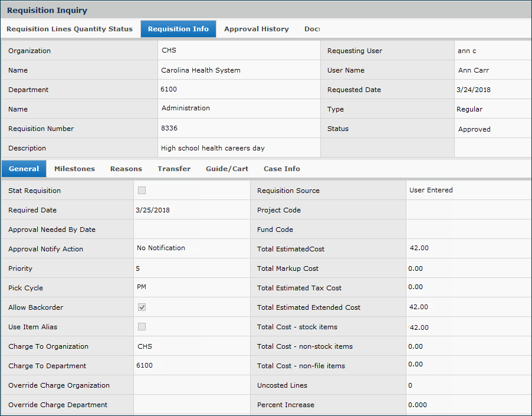Viewport: 532px width, 416px height.
Task: Switch to the Reasons sub-tab
Action: [x=126, y=169]
